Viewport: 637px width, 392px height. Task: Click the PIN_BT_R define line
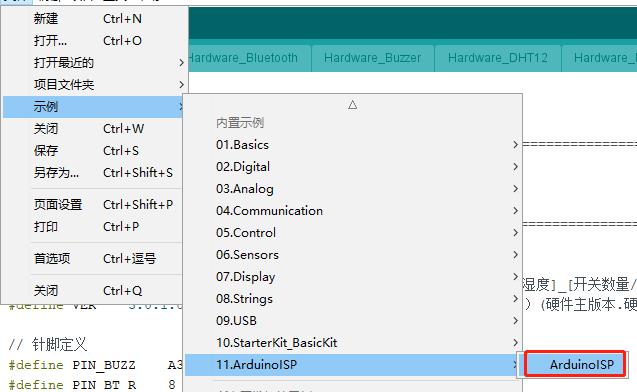click(x=92, y=385)
